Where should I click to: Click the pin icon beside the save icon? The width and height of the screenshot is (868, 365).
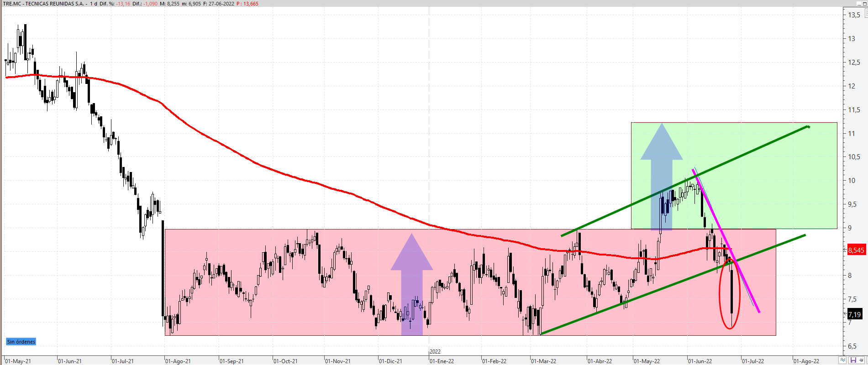(862, 360)
